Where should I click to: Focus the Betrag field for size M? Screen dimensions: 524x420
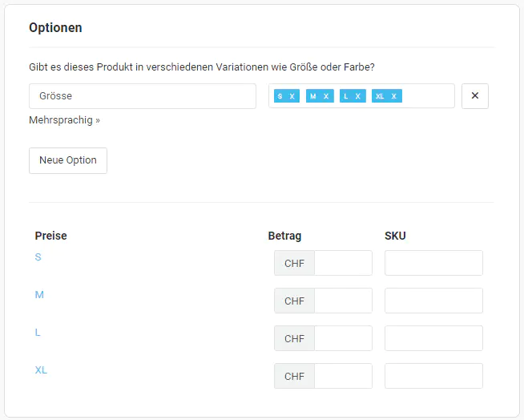343,301
